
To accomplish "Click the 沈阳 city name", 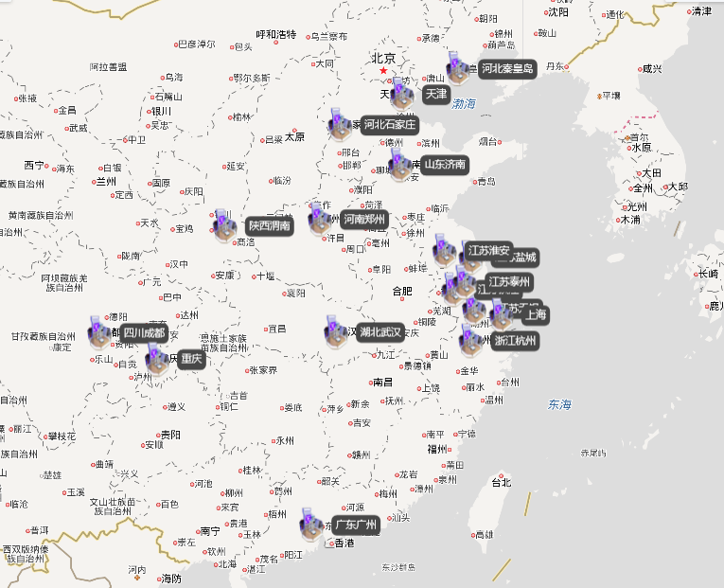I will click(558, 12).
